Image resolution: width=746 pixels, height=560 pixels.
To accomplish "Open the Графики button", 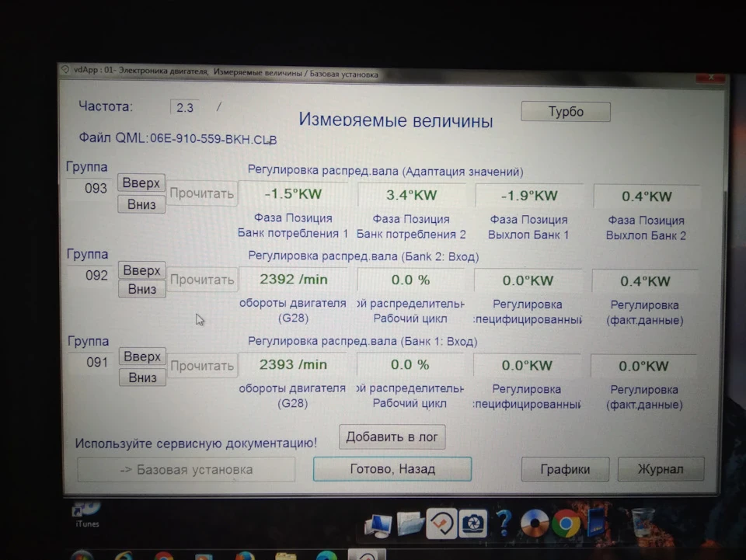I will pos(565,469).
